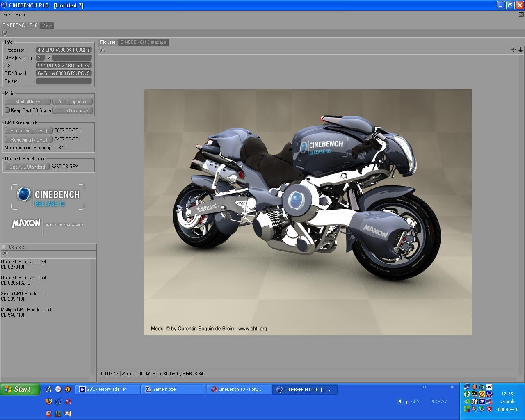525x420 pixels.
Task: Open the Windows Start menu
Action: [20, 389]
